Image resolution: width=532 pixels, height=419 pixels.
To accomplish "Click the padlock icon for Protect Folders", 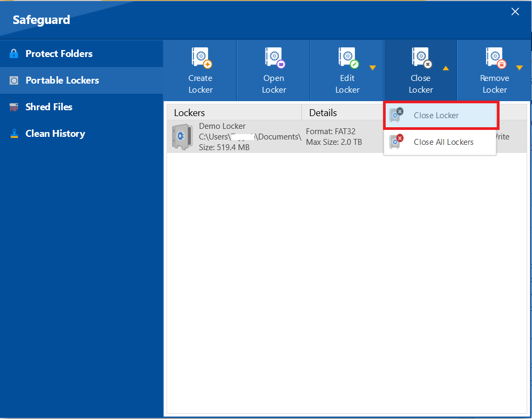I will tap(14, 54).
